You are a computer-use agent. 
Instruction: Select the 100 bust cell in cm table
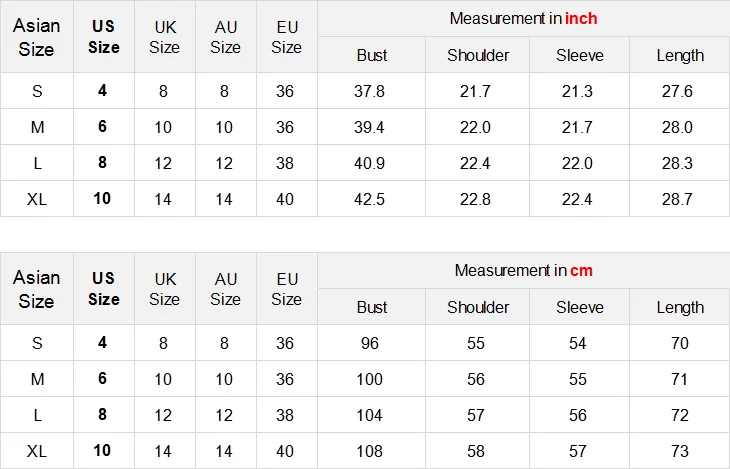coord(371,379)
